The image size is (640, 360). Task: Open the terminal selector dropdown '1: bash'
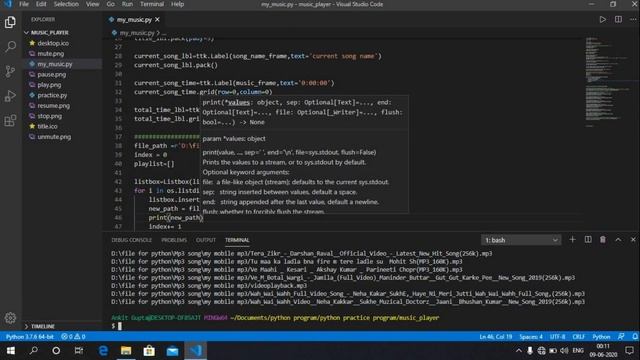tap(521, 240)
